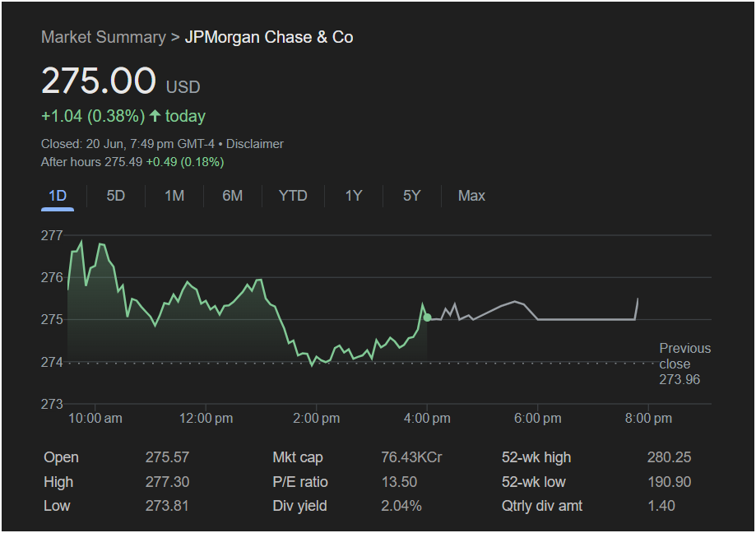Click the 277 price axis label

(x=52, y=236)
